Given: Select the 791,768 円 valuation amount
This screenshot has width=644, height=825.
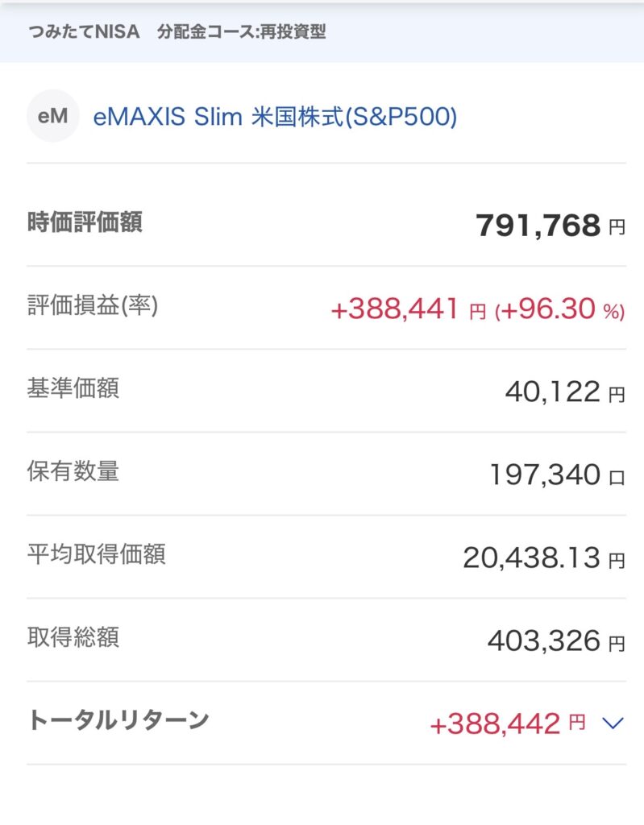Looking at the screenshot, I should point(550,226).
